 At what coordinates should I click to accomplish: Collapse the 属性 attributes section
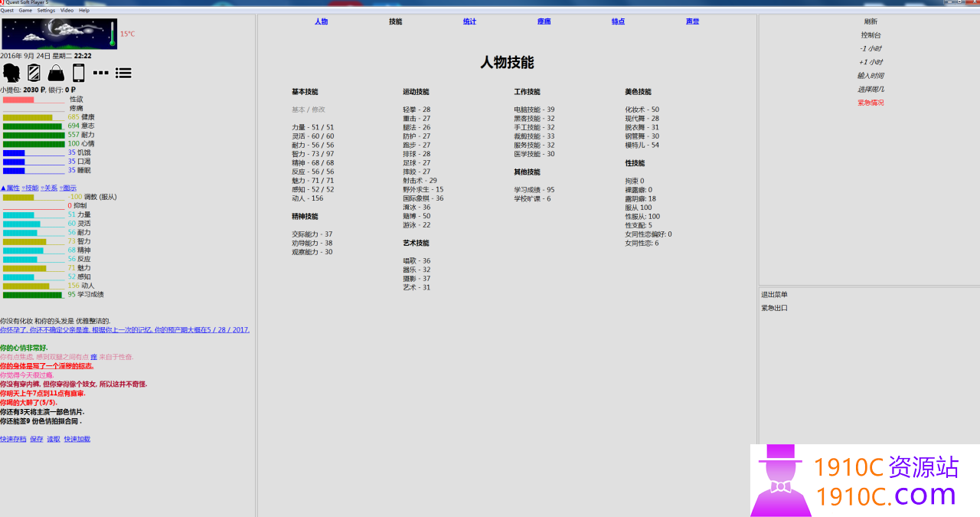click(x=10, y=188)
